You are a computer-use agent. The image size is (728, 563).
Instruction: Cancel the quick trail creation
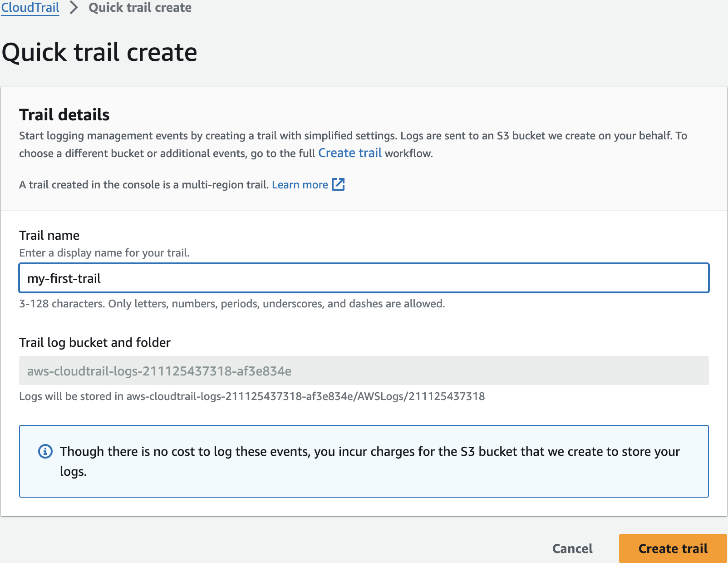(x=572, y=548)
